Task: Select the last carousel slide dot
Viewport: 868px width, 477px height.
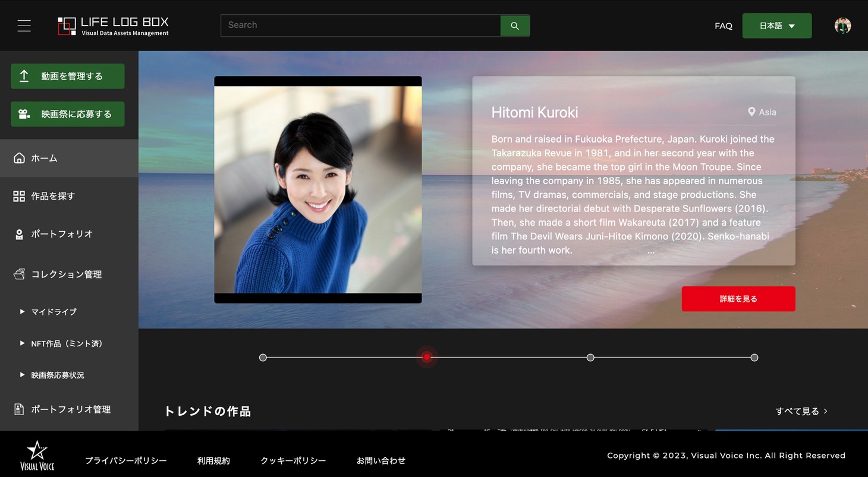Action: (754, 358)
